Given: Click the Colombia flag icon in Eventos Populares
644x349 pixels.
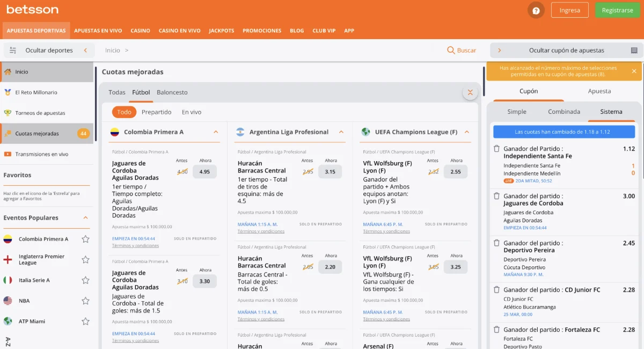Looking at the screenshot, I should [8, 239].
